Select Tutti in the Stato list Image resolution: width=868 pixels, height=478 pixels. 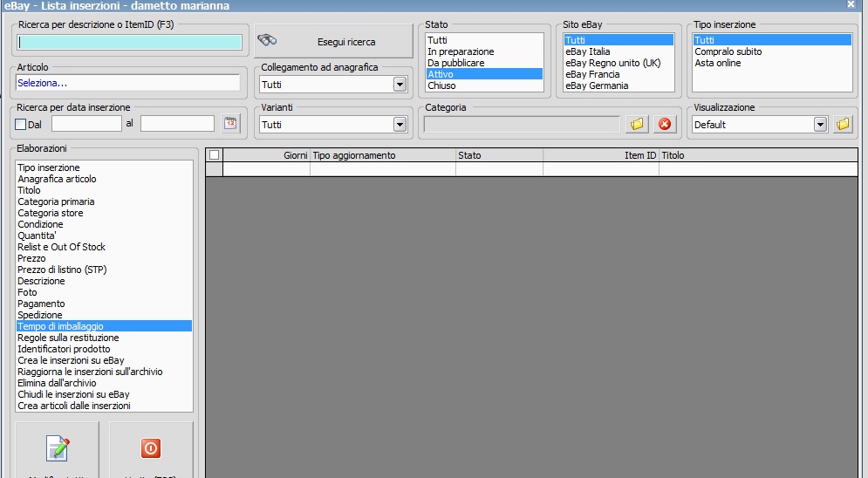(x=484, y=40)
